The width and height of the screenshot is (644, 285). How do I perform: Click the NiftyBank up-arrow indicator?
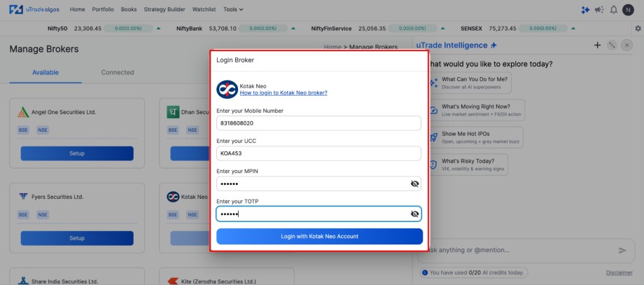click(293, 28)
